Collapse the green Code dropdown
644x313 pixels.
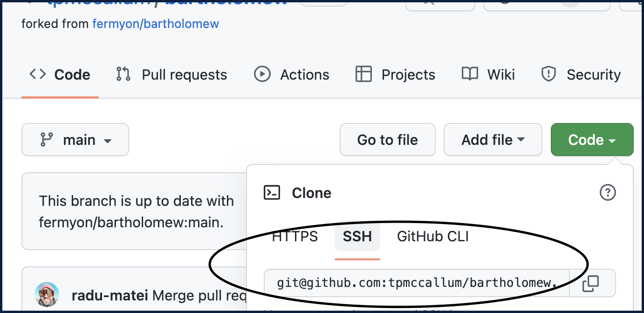tap(592, 140)
